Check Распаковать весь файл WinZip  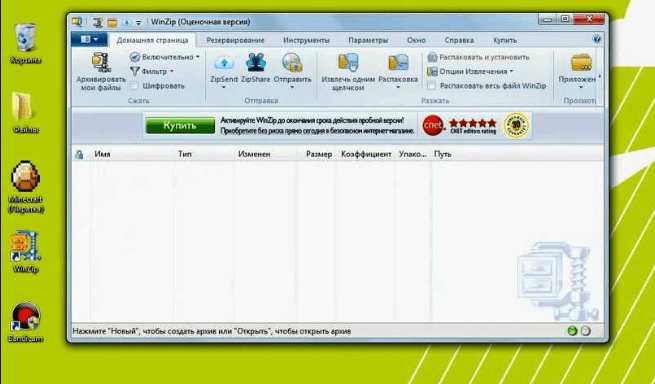432,86
